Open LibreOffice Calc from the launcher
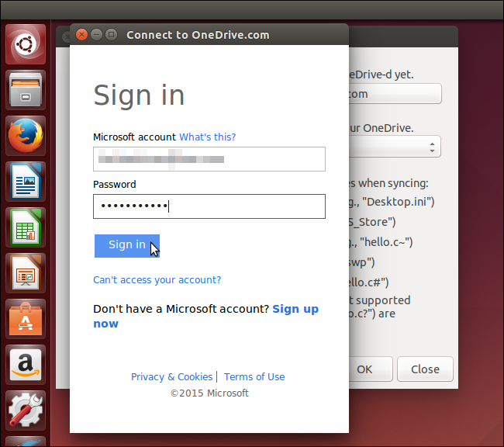 coord(26,227)
